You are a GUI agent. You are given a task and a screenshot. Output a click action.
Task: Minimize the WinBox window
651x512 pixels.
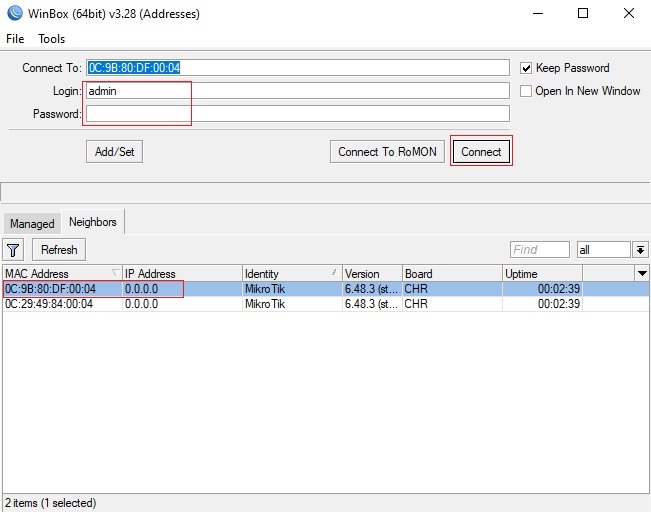point(538,13)
